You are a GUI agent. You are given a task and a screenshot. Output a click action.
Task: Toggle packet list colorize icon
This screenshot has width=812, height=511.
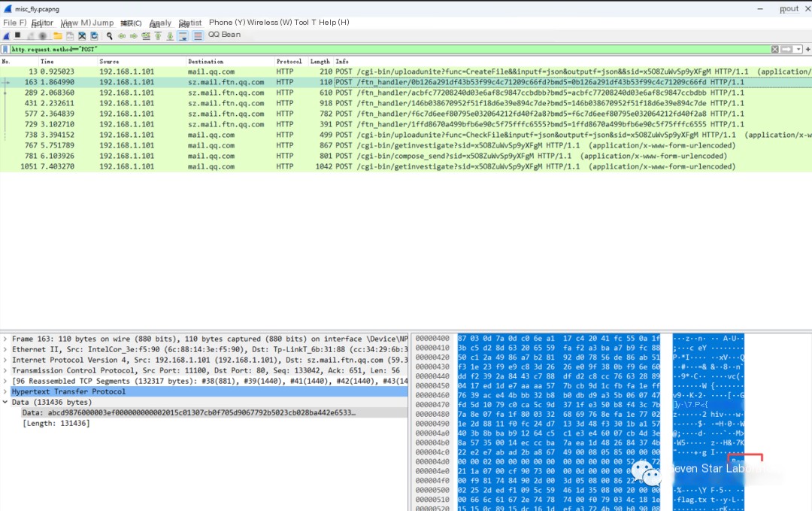(x=198, y=36)
